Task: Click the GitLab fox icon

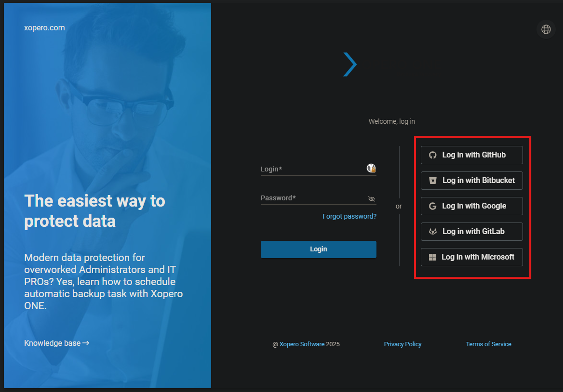Action: (433, 232)
